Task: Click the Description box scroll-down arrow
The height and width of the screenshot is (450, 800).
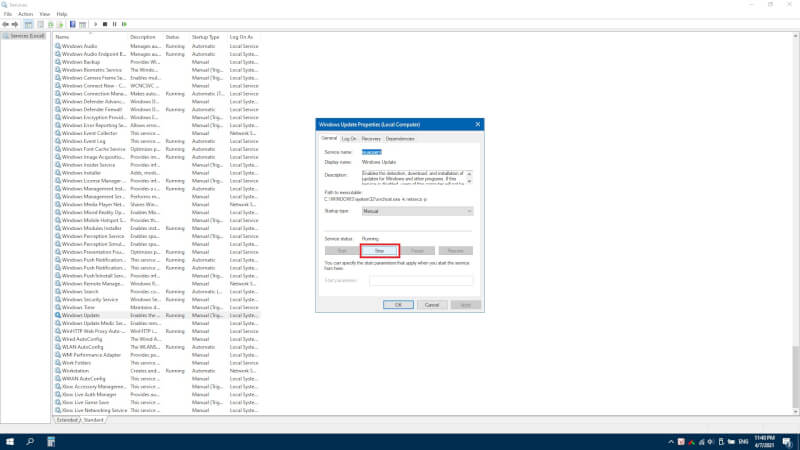Action: click(469, 181)
